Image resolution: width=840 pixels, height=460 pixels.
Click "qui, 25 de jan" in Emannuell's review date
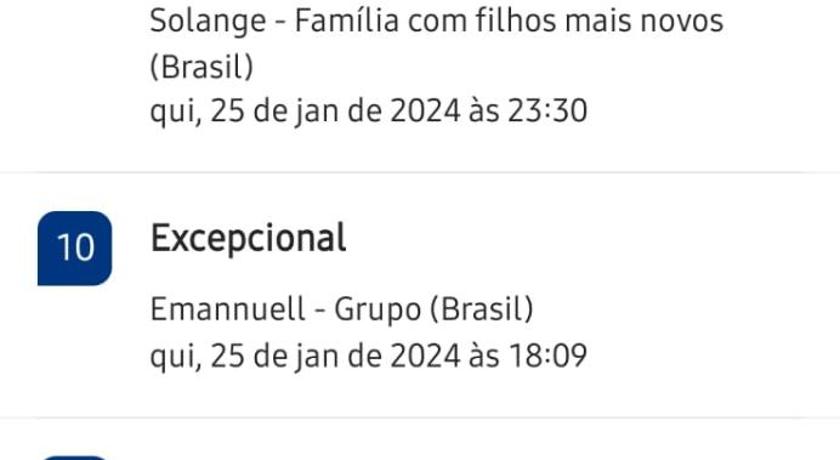(x=251, y=355)
